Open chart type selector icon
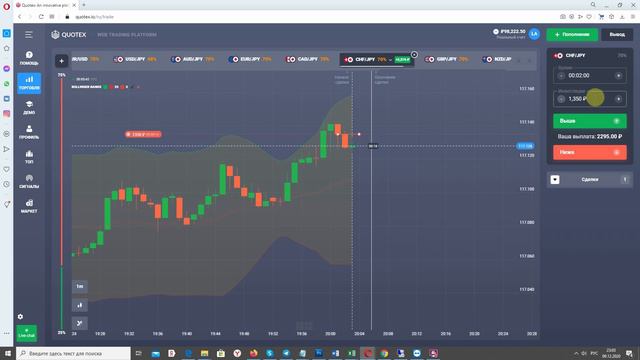 [80, 305]
